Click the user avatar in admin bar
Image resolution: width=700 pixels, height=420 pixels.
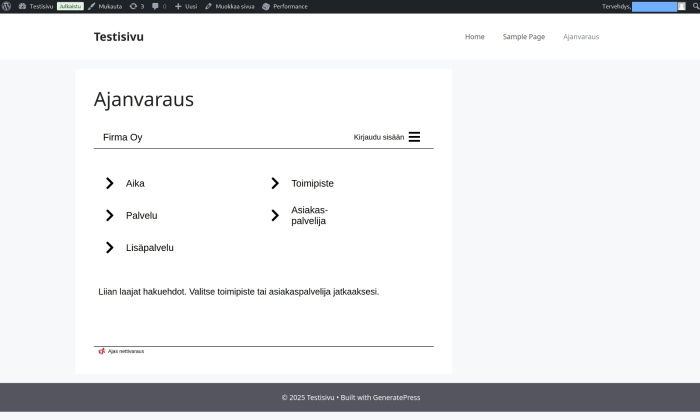pyautogui.click(x=681, y=6)
